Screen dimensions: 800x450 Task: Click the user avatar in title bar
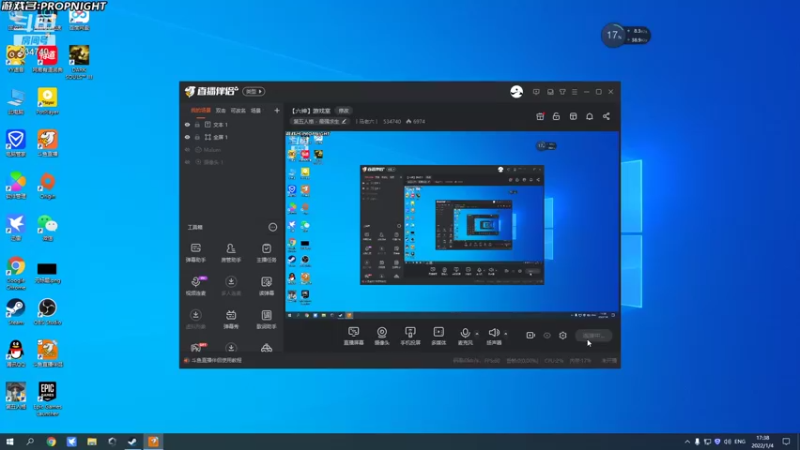point(516,91)
